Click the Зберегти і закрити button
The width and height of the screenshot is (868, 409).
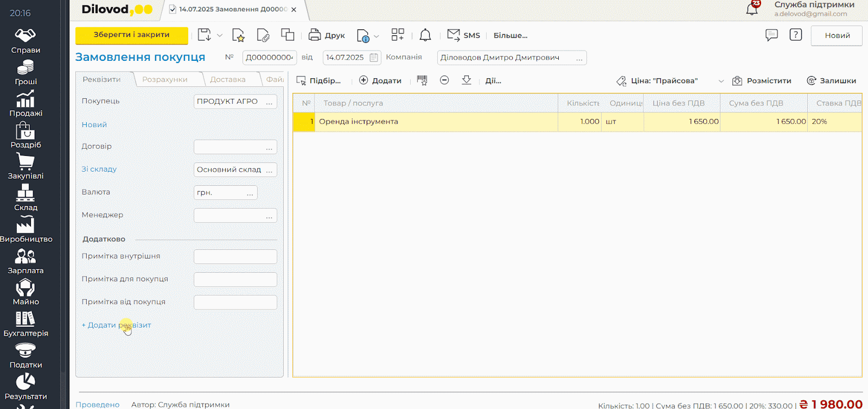pos(132,35)
